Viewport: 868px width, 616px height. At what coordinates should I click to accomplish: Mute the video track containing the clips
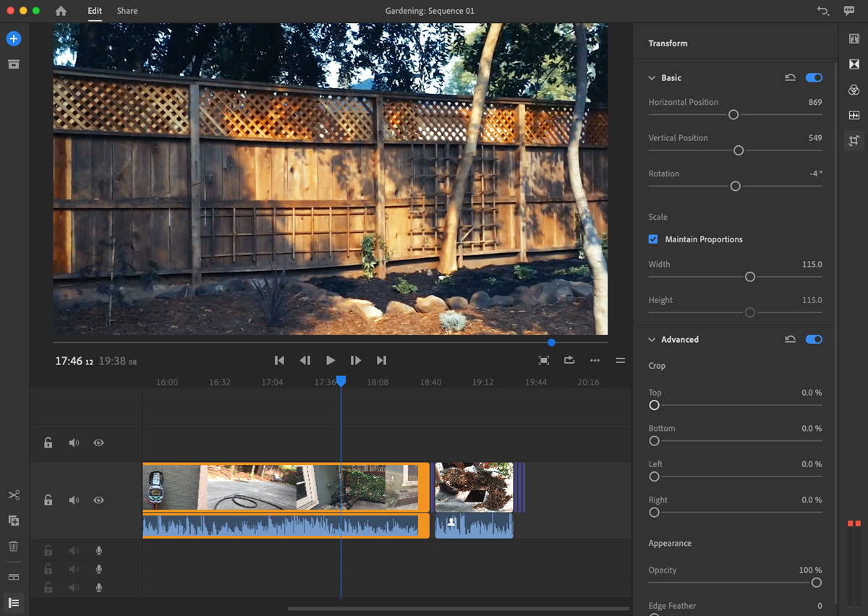[74, 500]
